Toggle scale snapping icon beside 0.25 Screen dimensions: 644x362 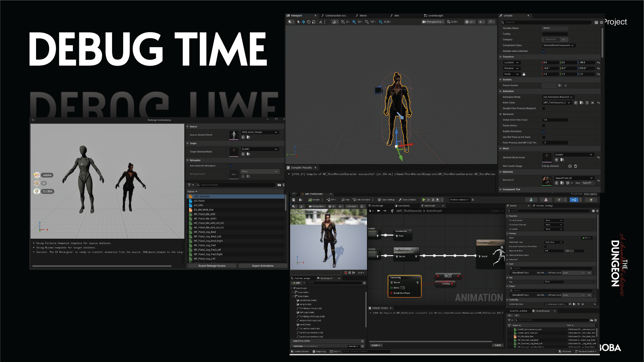(x=380, y=22)
